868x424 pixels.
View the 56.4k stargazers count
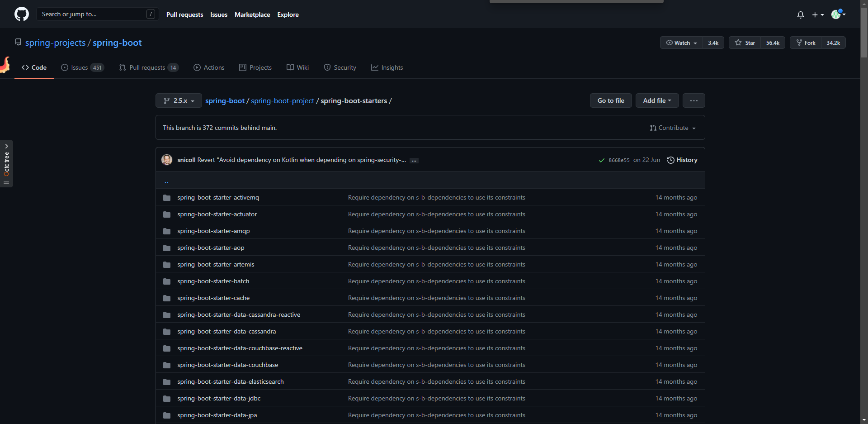[773, 43]
